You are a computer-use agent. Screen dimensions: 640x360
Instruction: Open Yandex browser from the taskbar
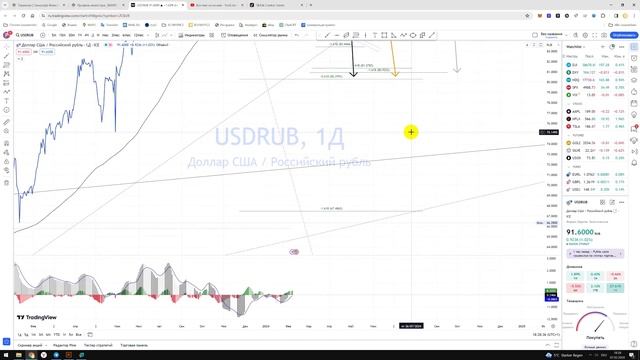coord(44,355)
